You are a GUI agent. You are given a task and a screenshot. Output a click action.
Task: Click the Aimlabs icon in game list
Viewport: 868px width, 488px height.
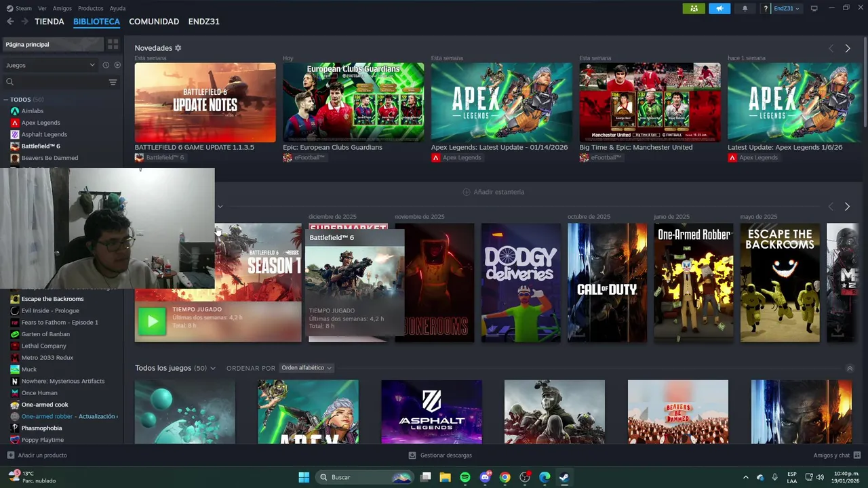[15, 111]
